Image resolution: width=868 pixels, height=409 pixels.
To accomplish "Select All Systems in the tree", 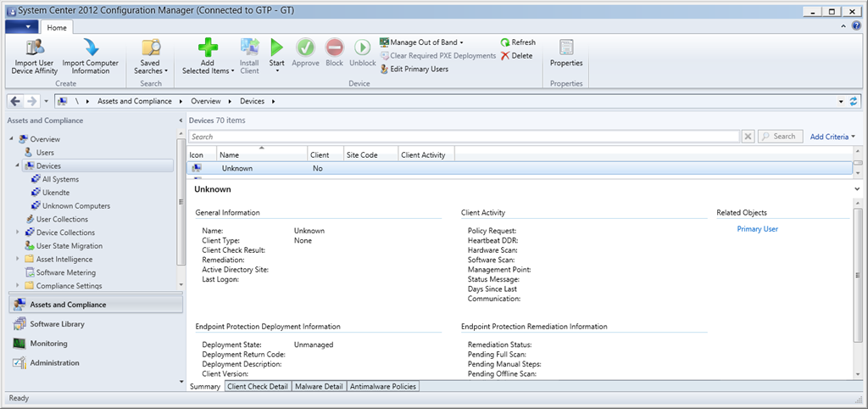I will 60,179.
